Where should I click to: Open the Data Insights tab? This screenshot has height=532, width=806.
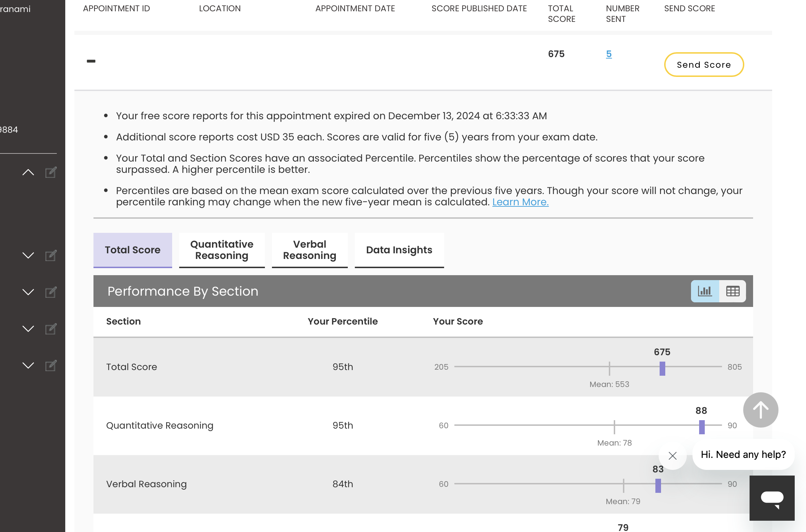pos(399,250)
